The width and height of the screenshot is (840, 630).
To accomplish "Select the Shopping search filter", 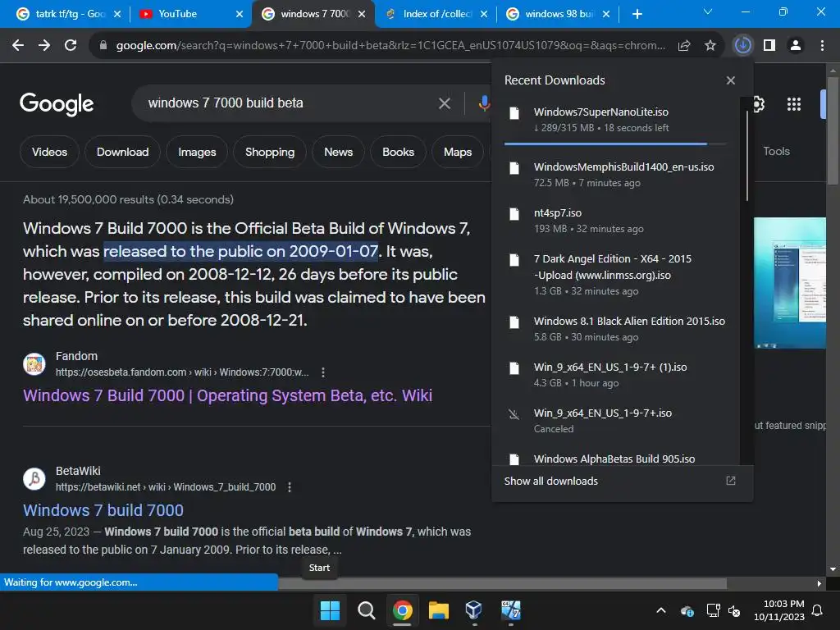I will [x=269, y=152].
